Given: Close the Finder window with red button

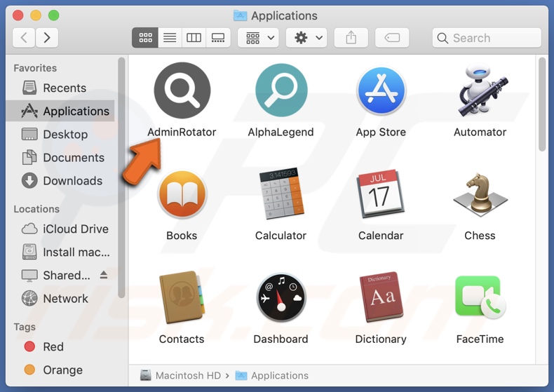Looking at the screenshot, I should pyautogui.click(x=18, y=15).
